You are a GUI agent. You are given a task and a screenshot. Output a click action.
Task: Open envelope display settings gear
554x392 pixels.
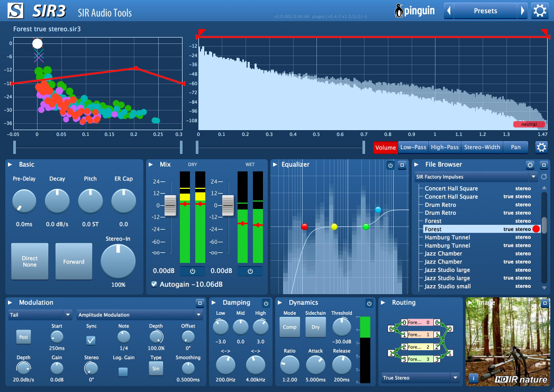pyautogui.click(x=541, y=147)
